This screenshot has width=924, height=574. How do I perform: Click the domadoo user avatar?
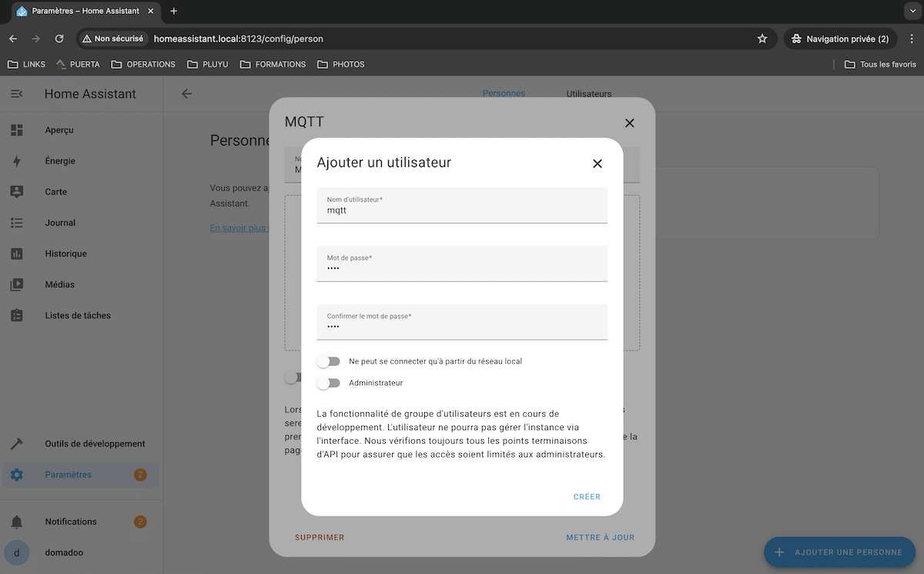17,552
